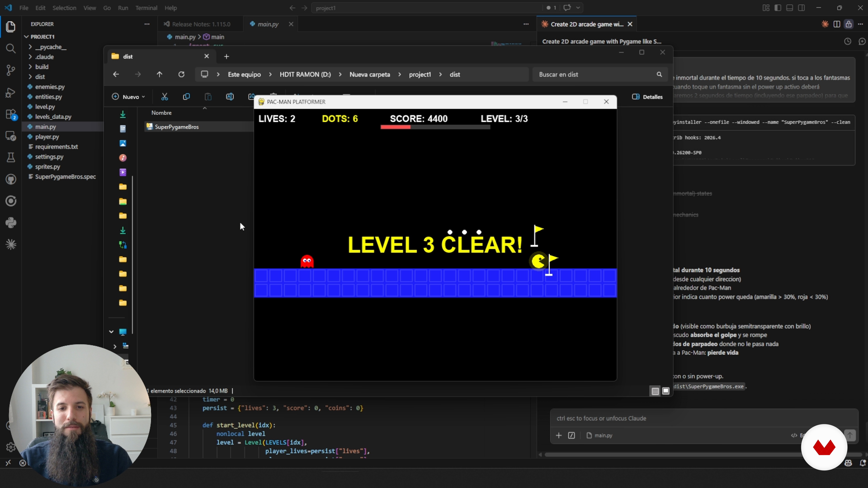Image resolution: width=868 pixels, height=488 pixels.
Task: Open Remote Explorer in activity bar
Action: click(11, 136)
